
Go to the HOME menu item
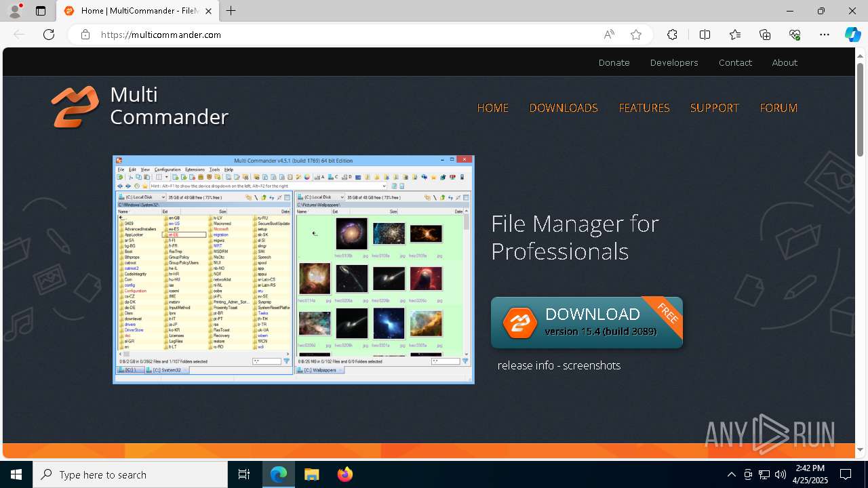[x=493, y=108]
